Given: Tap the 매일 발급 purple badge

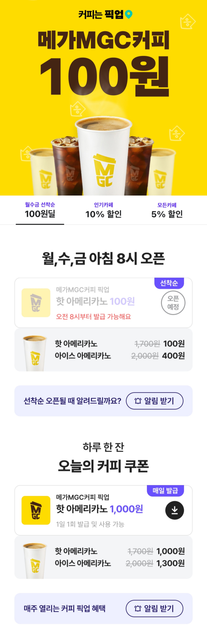Looking at the screenshot, I should coord(165,491).
